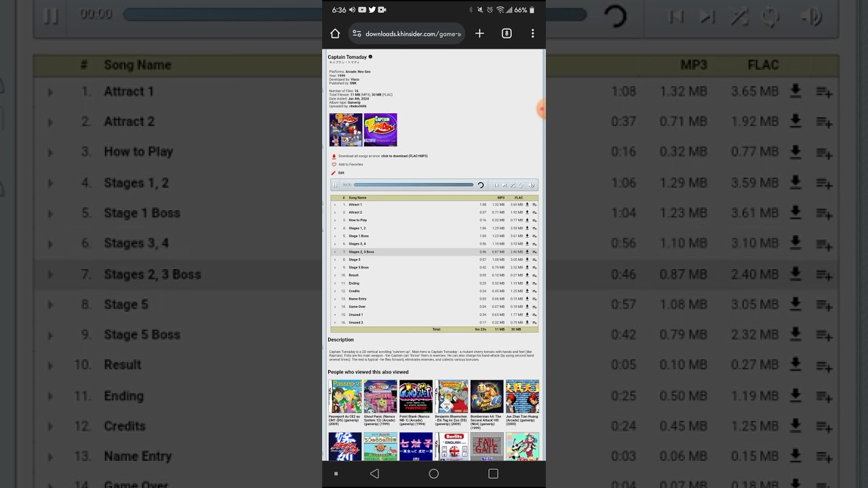868x488 pixels.
Task: Click the heart Add to Favorites icon
Action: click(334, 164)
